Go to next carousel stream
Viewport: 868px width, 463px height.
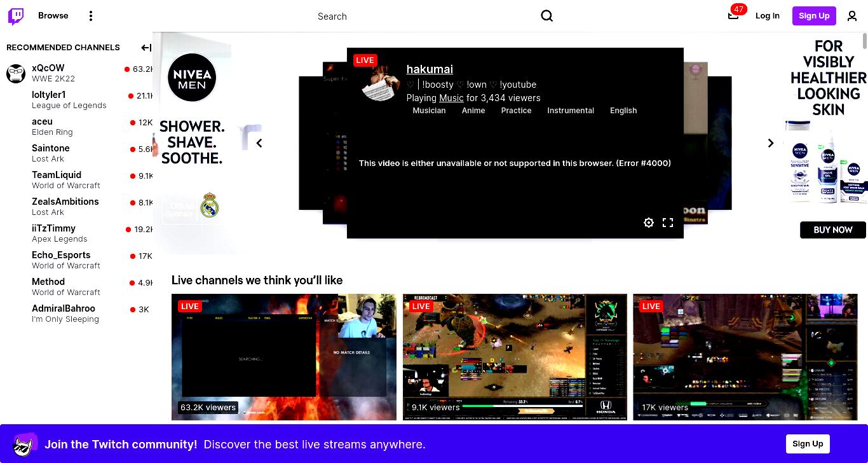(x=770, y=143)
